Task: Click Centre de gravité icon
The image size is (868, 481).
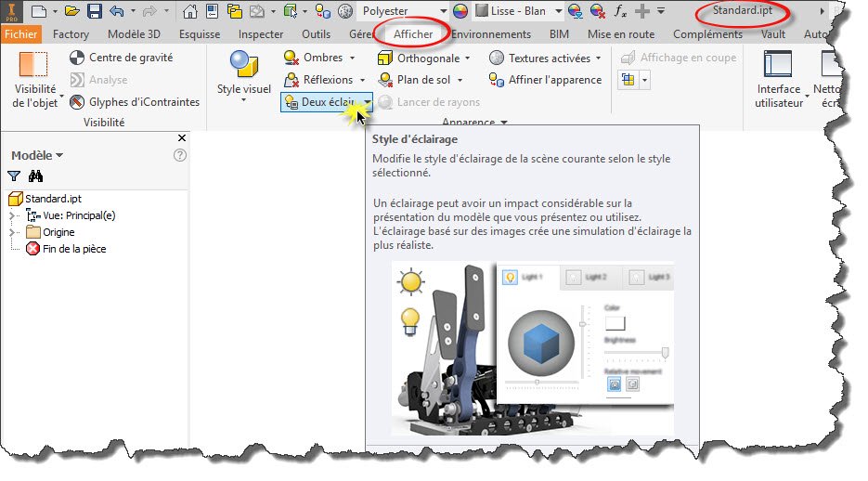Action: coord(79,58)
